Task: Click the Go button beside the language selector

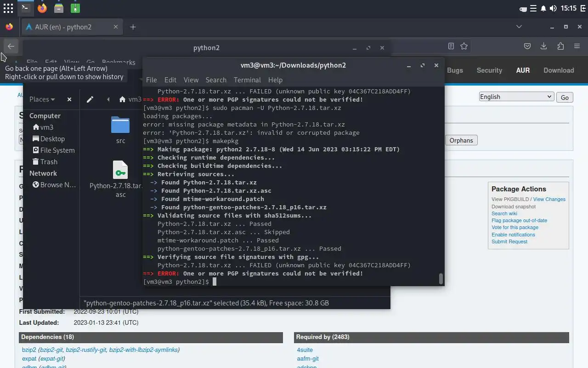Action: [x=565, y=97]
